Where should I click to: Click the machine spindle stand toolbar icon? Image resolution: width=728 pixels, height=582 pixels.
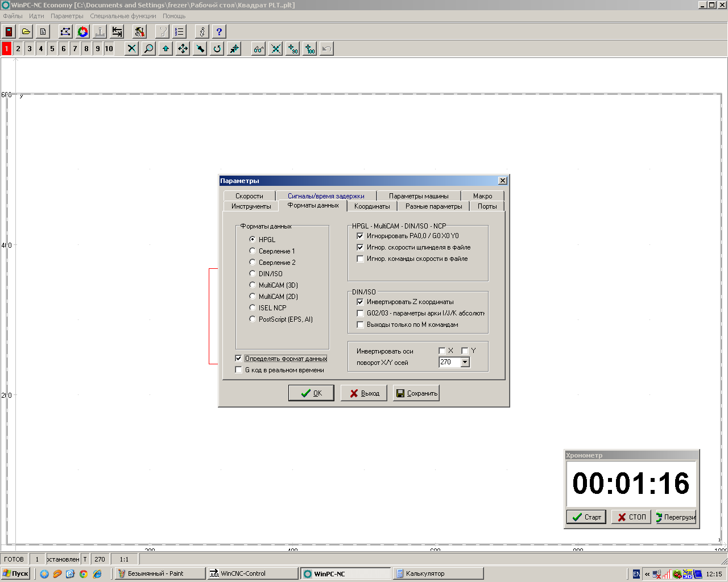click(x=100, y=31)
